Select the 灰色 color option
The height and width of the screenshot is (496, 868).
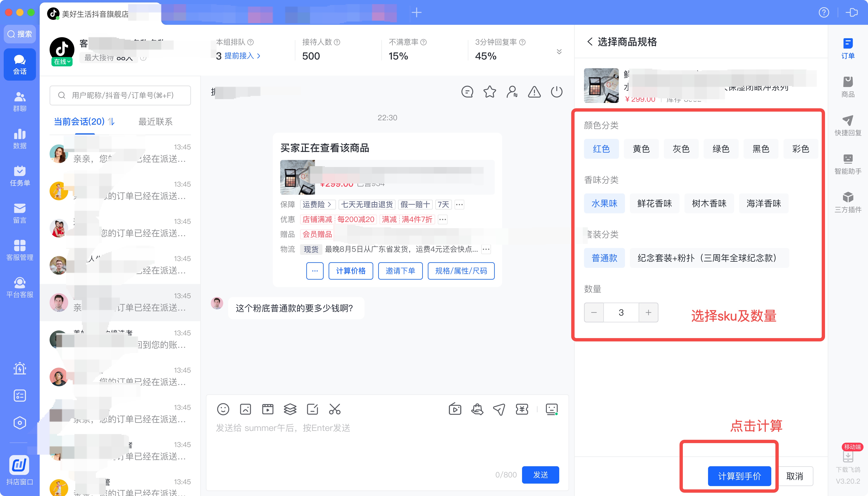pyautogui.click(x=681, y=149)
